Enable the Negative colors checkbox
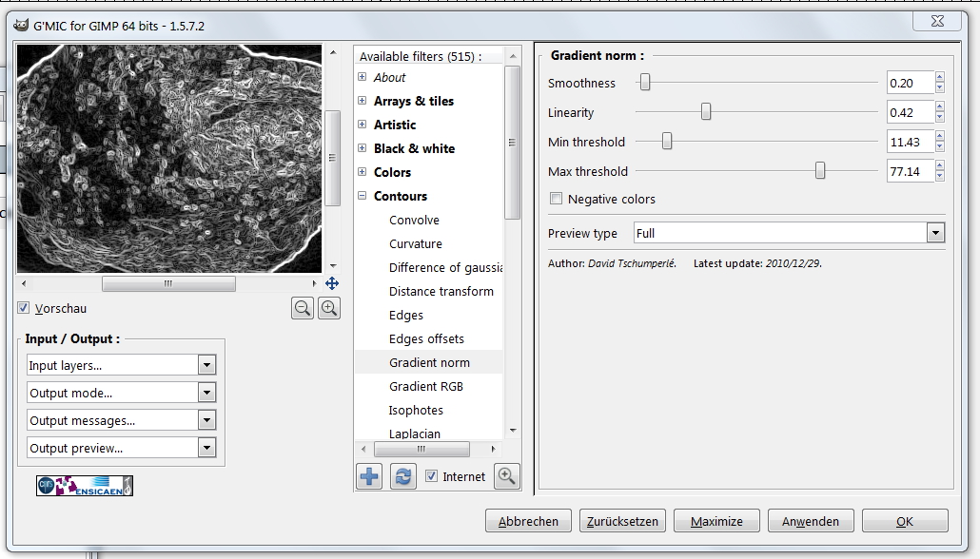This screenshot has width=980, height=559. click(556, 199)
